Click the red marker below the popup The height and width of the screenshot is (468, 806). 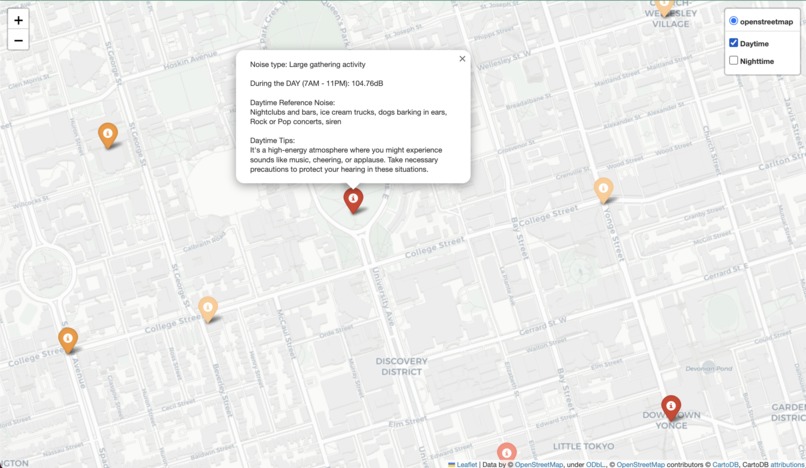[353, 200]
